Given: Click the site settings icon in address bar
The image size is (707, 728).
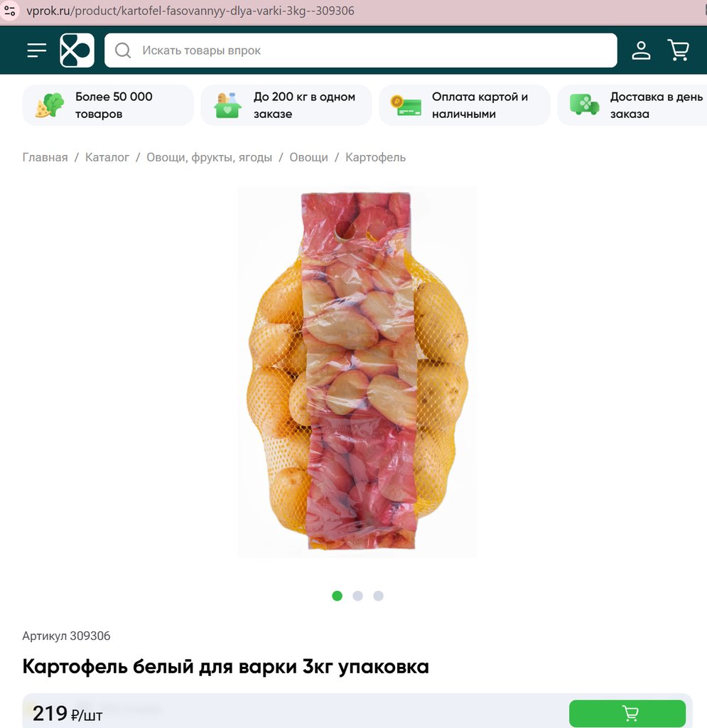Looking at the screenshot, I should [10, 11].
